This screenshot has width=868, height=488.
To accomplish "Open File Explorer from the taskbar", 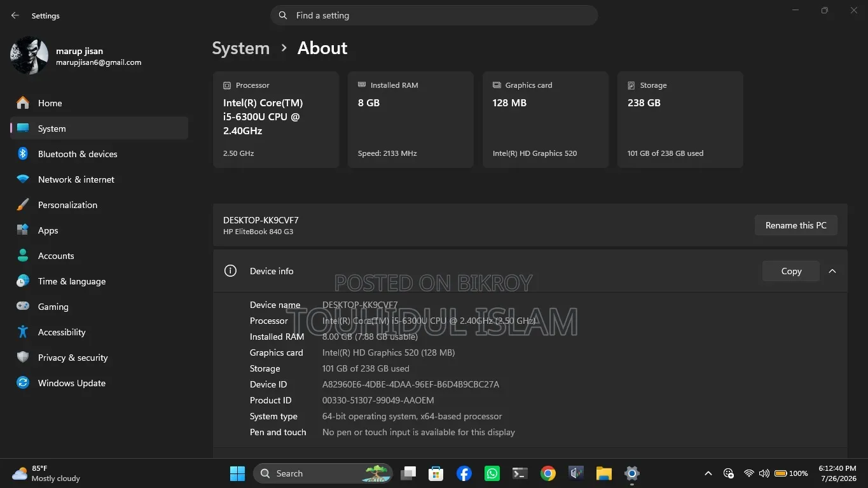I will point(603,473).
